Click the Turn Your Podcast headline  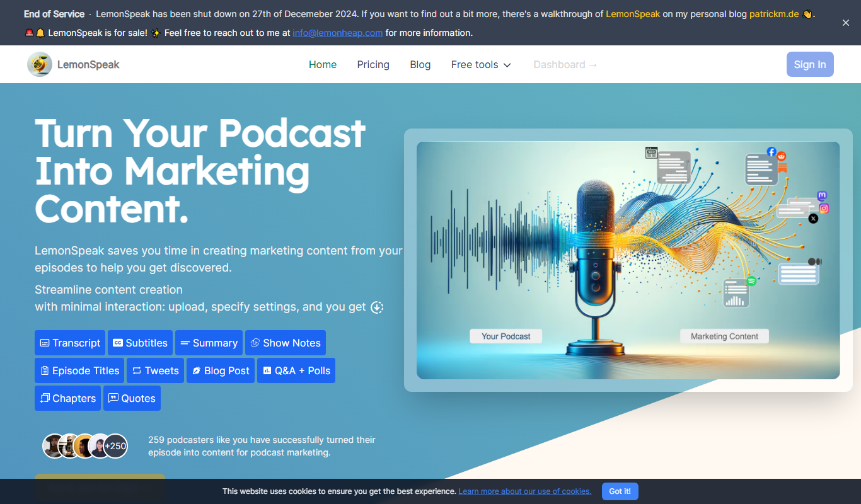coord(200,171)
